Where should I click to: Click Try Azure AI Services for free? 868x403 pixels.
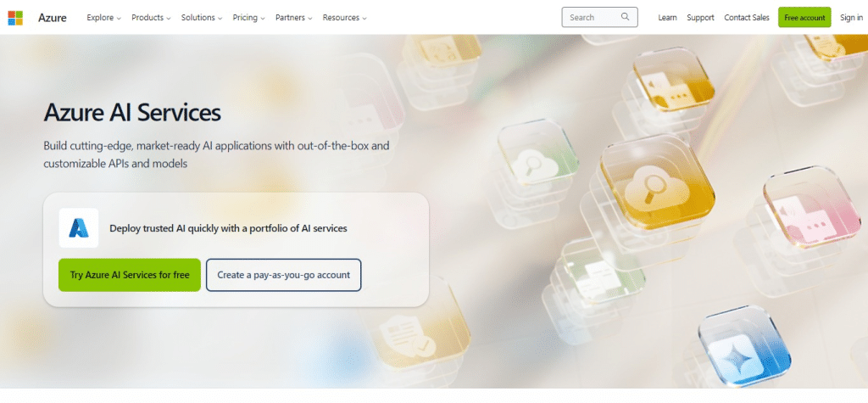130,275
